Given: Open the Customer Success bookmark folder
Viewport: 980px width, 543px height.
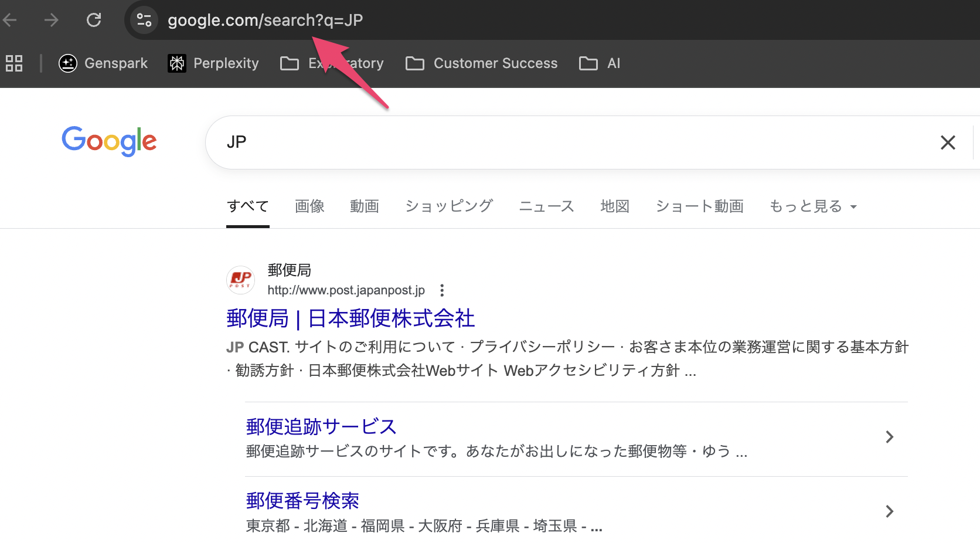Looking at the screenshot, I should (x=482, y=63).
